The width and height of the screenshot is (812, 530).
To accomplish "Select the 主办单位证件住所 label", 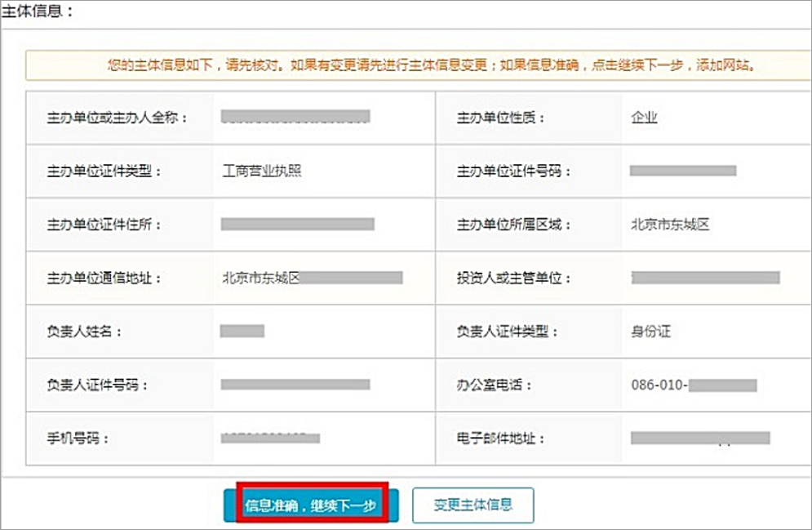I will (x=104, y=225).
